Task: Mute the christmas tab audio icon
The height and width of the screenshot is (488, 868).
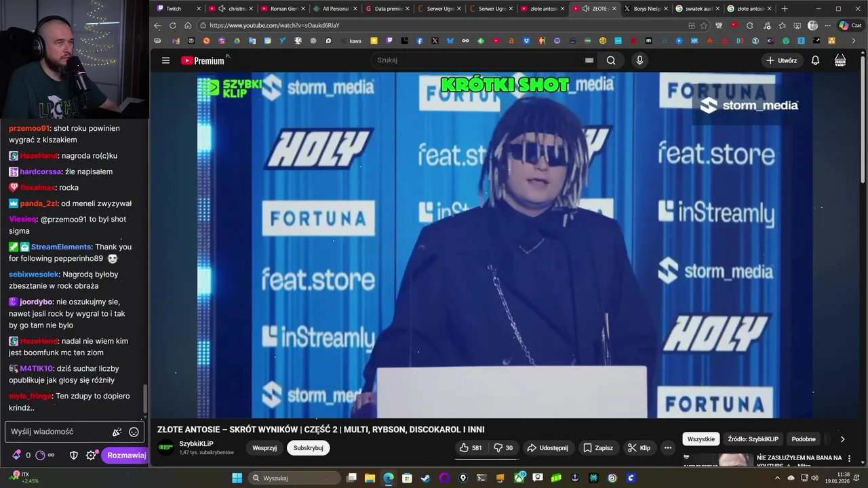Action: pyautogui.click(x=222, y=9)
